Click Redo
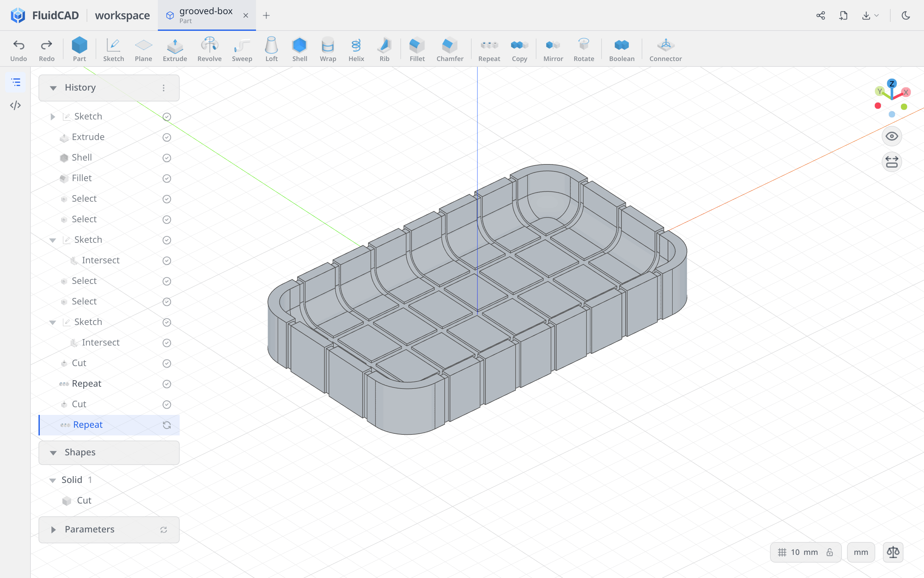924x578 pixels. point(47,50)
